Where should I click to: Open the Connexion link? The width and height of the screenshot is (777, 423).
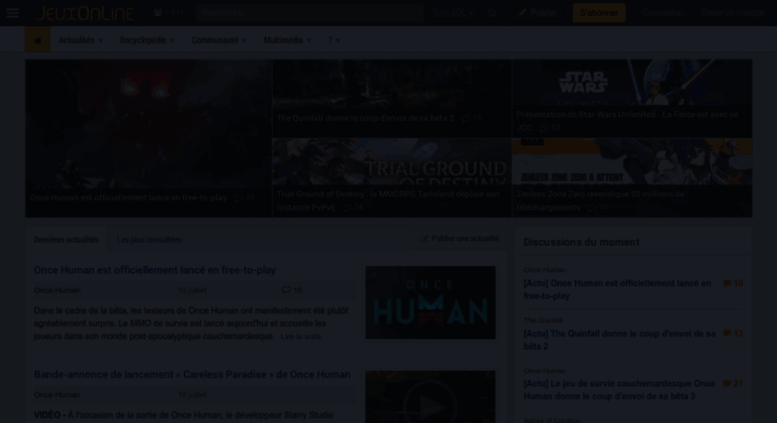tap(663, 13)
